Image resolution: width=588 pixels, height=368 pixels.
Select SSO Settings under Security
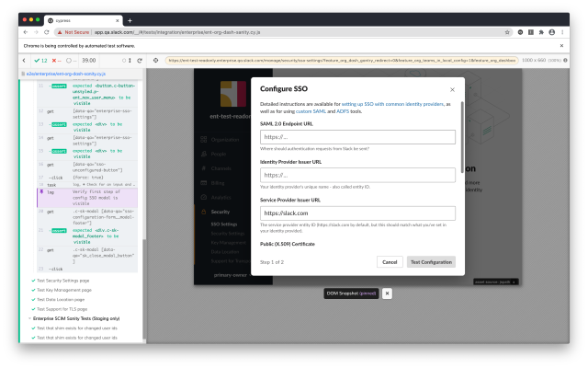[x=224, y=224]
